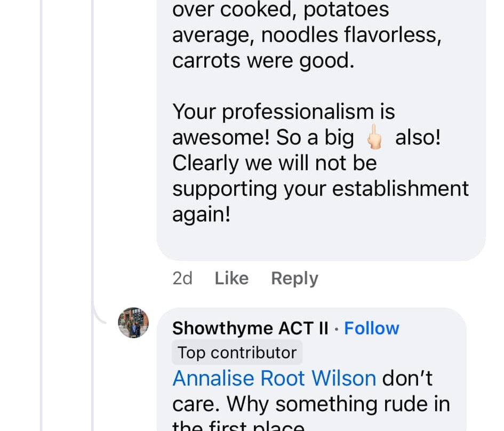Screen dimensions: 504x431
Task: Click Like under the first comment
Action: 231,278
